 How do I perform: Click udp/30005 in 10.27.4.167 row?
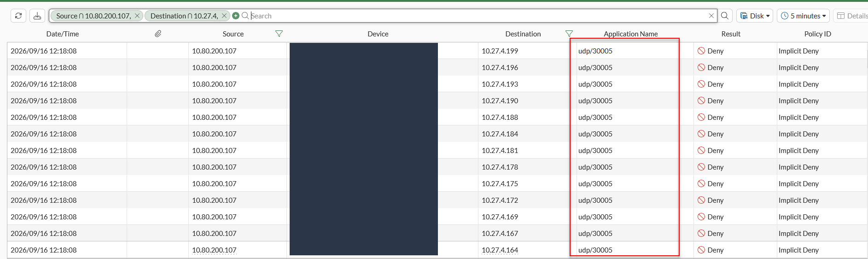(595, 233)
